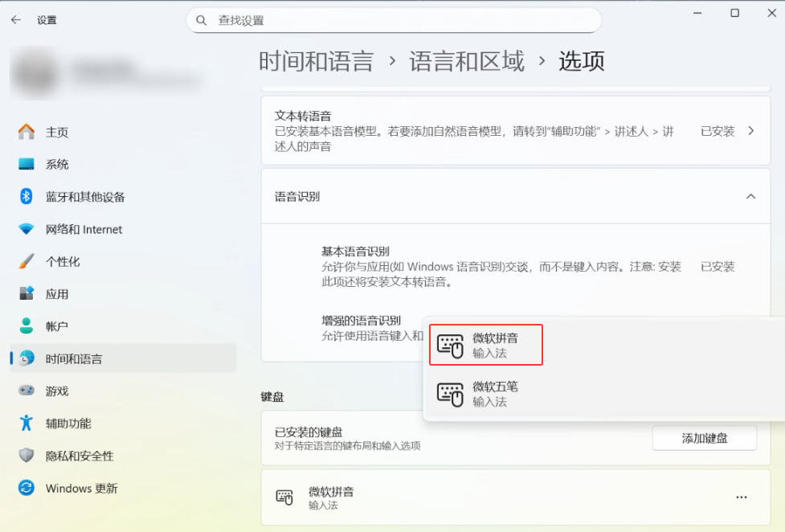Select the 选项 breadcrumb title
Image resolution: width=785 pixels, height=532 pixels.
pos(582,62)
